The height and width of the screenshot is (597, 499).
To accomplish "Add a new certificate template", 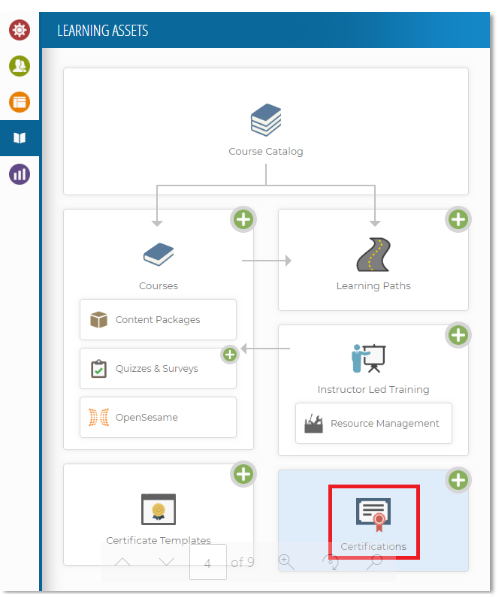I will tap(243, 474).
